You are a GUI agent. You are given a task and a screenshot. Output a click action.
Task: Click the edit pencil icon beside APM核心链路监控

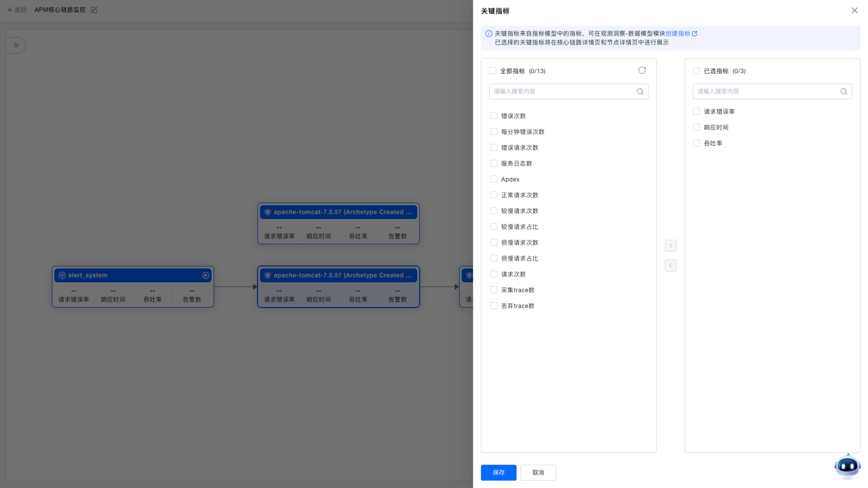[x=94, y=10]
